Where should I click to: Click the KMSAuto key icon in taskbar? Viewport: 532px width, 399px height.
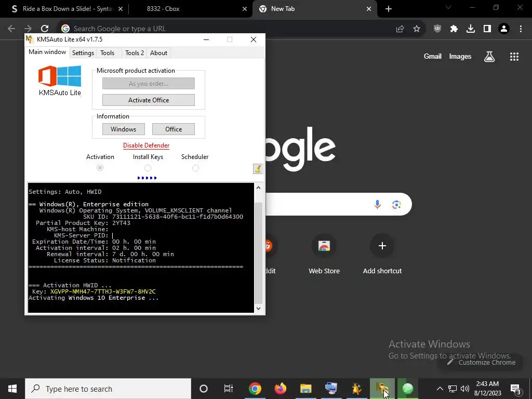pyautogui.click(x=382, y=389)
